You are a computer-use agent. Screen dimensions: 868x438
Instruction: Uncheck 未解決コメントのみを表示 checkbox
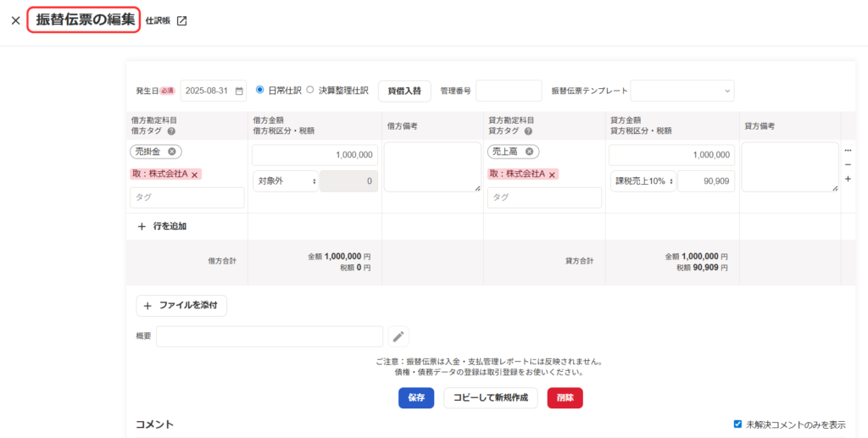pos(738,424)
